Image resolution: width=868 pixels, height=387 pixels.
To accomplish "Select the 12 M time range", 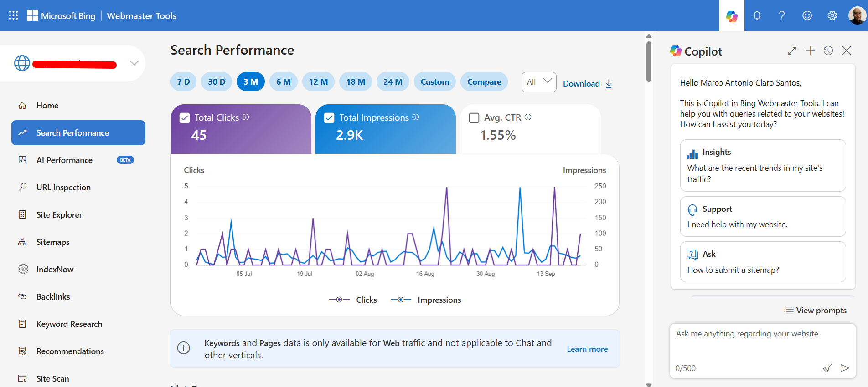I will pos(318,82).
